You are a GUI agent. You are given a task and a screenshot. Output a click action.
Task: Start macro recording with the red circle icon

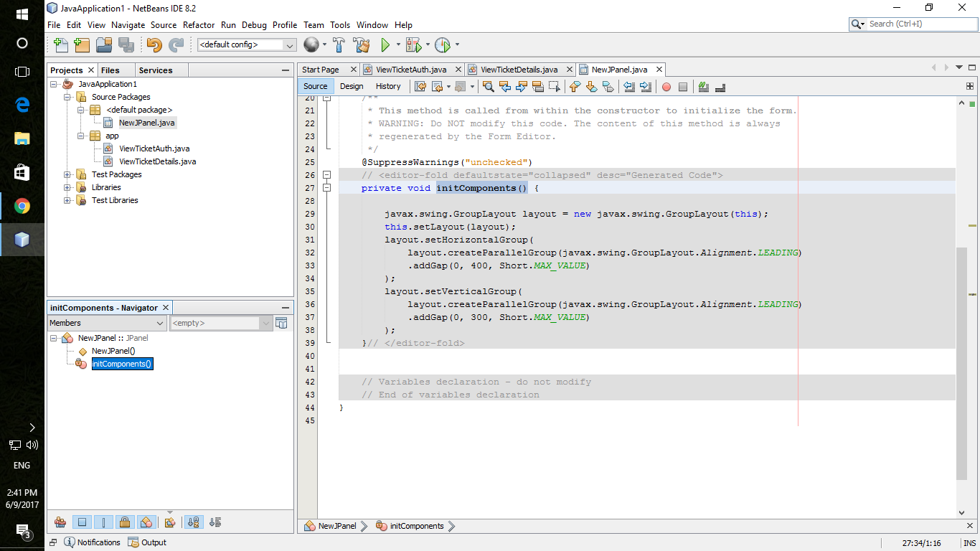[666, 87]
